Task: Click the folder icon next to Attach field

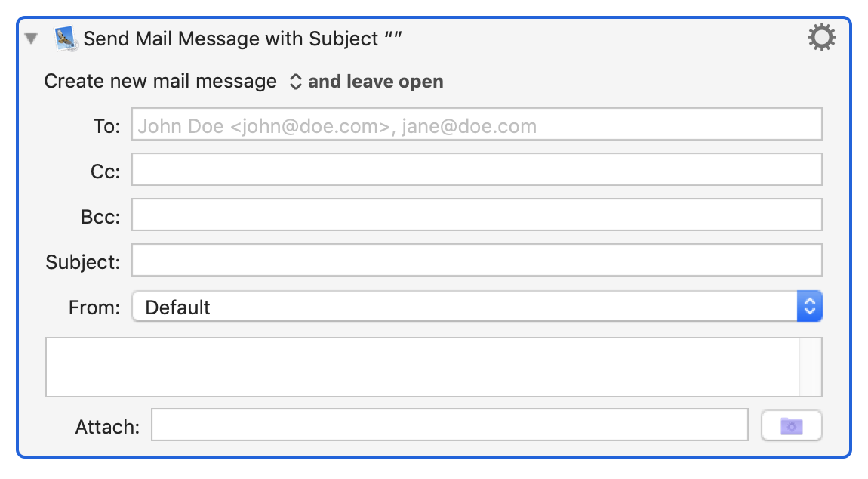Action: click(791, 425)
